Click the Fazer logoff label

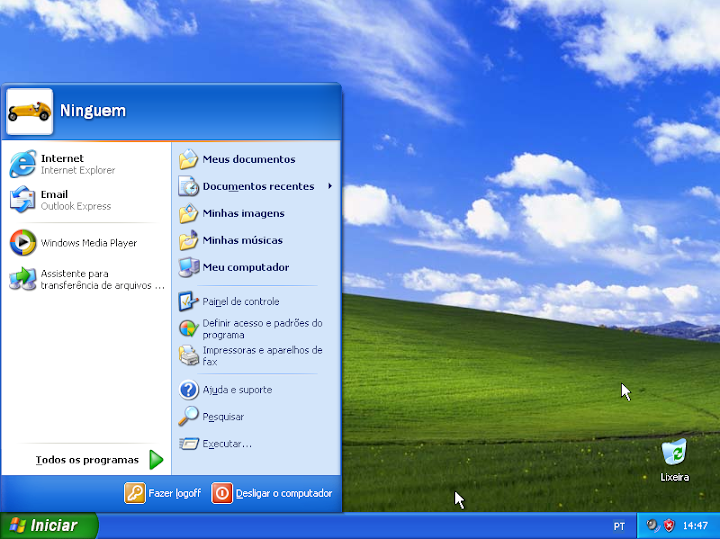[x=175, y=493]
